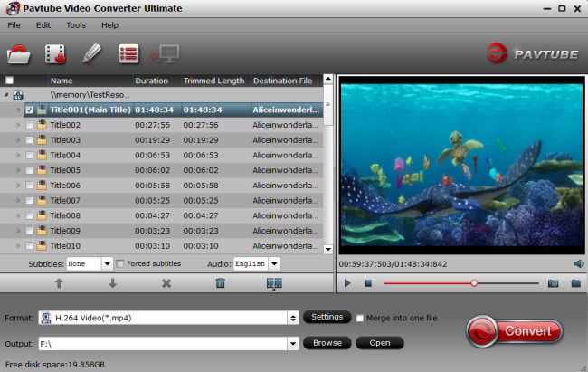
Task: Start conversion with Convert button
Action: point(515,331)
